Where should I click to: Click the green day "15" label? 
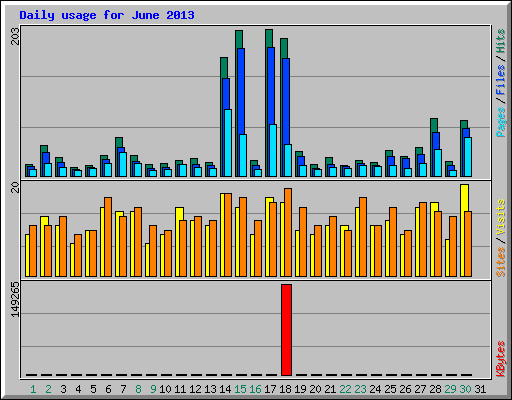click(x=240, y=389)
